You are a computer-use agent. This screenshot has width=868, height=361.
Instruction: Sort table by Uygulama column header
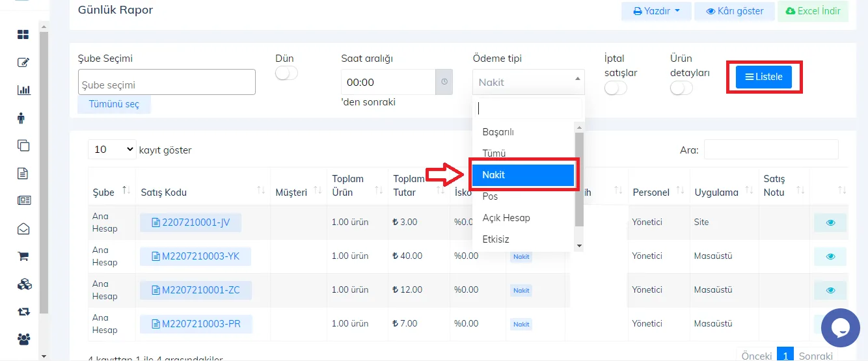point(724,192)
